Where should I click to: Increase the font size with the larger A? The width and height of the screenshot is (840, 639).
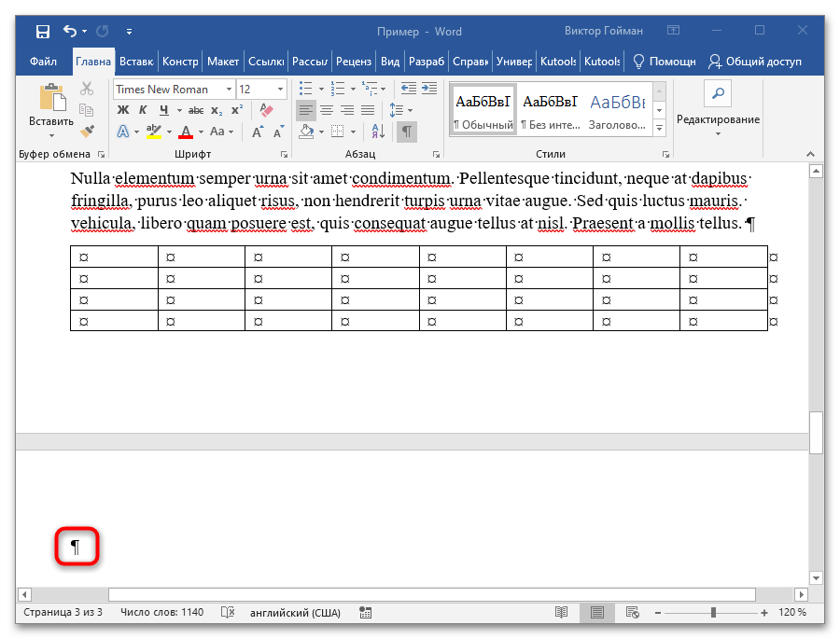pyautogui.click(x=258, y=132)
